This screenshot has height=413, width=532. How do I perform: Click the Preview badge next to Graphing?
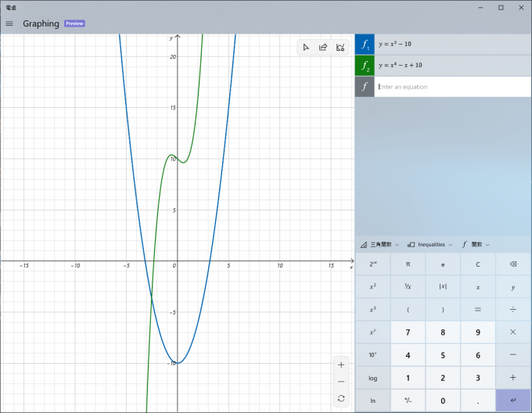tap(74, 23)
